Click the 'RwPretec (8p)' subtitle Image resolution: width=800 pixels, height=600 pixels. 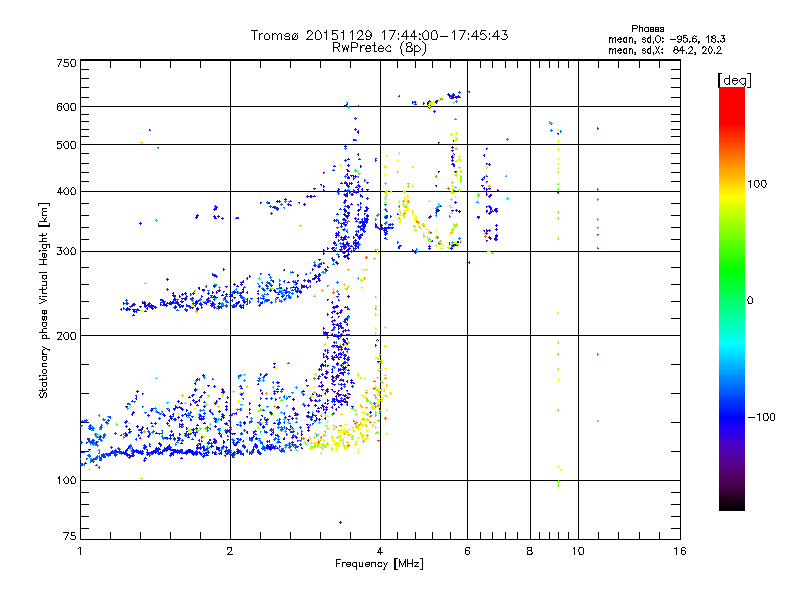pos(379,48)
